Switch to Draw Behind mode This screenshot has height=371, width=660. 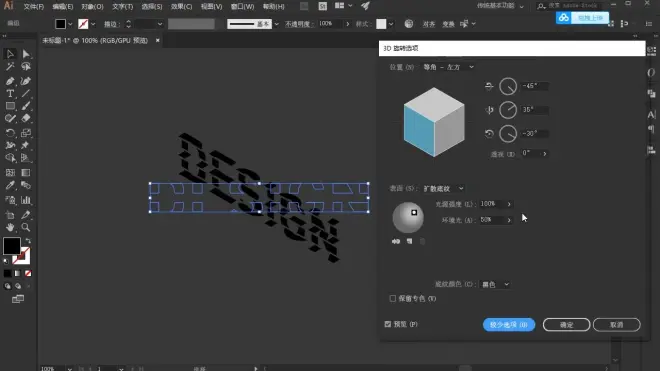tap(18, 286)
